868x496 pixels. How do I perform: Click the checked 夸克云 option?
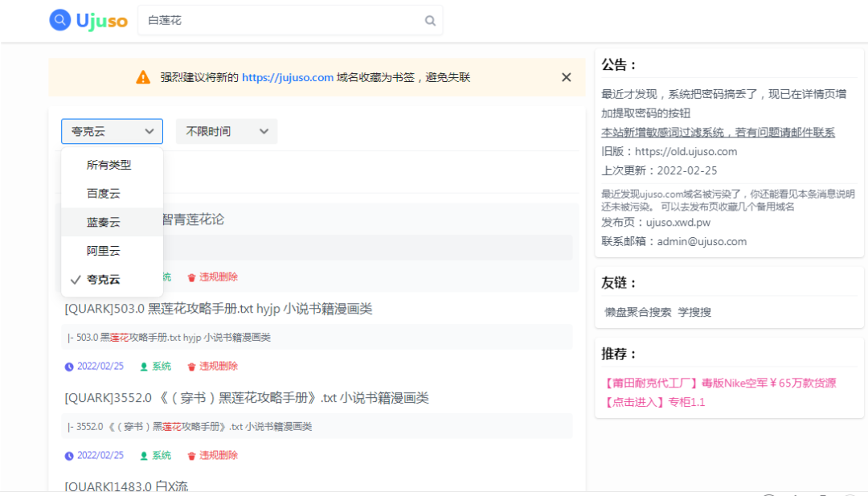[104, 280]
